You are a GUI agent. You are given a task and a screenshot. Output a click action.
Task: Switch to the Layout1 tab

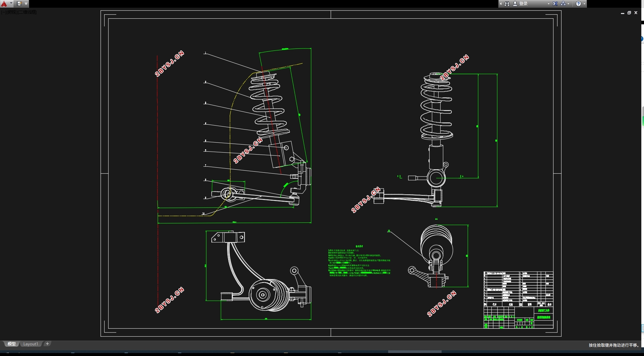[x=31, y=344]
